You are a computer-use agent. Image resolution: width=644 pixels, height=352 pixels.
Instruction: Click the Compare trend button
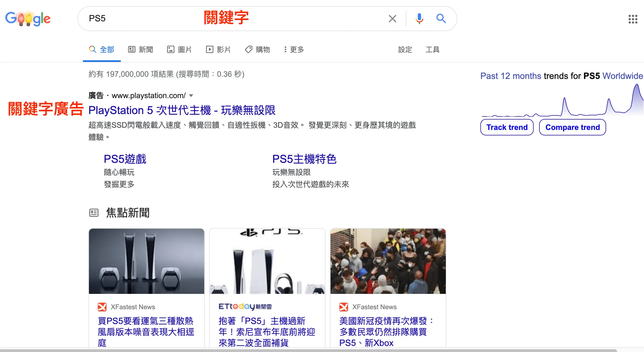[x=572, y=127]
